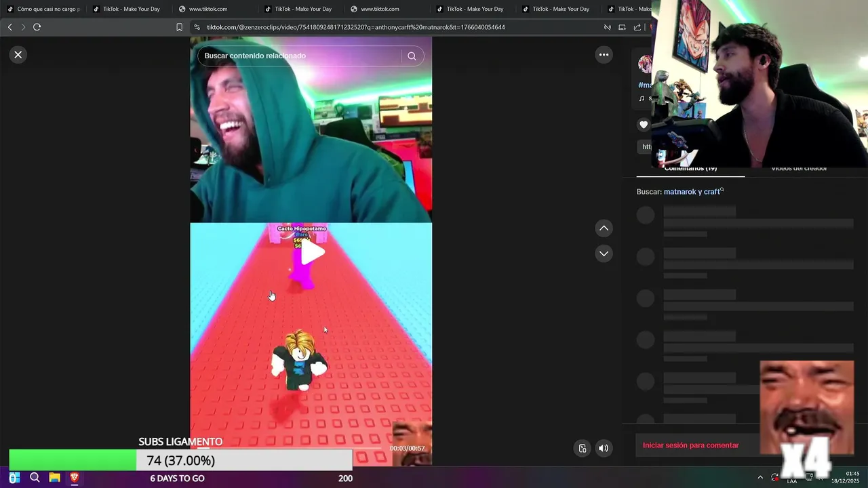Reload the page in browser
This screenshot has height=488, width=868.
37,27
